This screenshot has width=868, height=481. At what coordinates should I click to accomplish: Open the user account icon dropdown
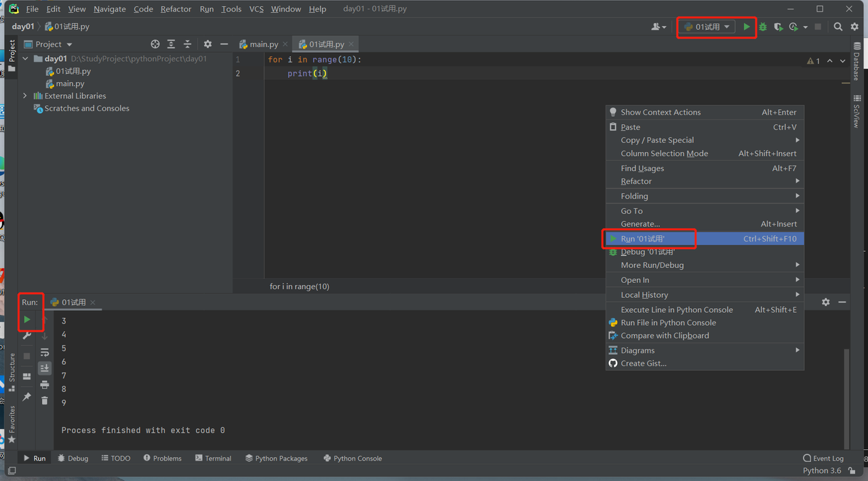[658, 26]
